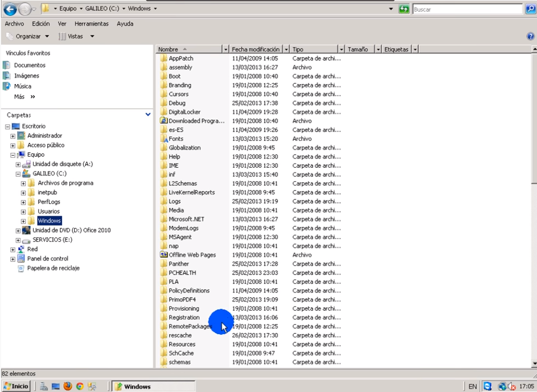Show more favorite links with Más
Image resolution: width=537 pixels, height=392 pixels.
tap(25, 97)
